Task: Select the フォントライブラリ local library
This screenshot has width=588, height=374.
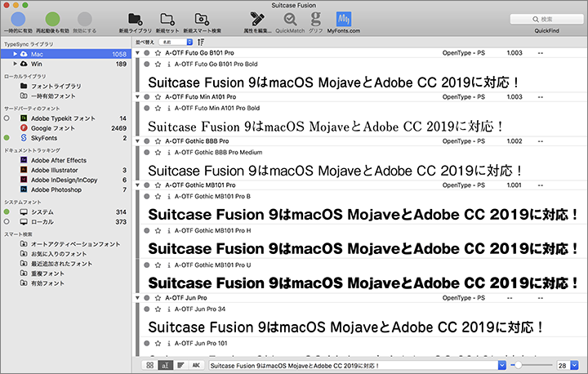Action: [x=65, y=86]
